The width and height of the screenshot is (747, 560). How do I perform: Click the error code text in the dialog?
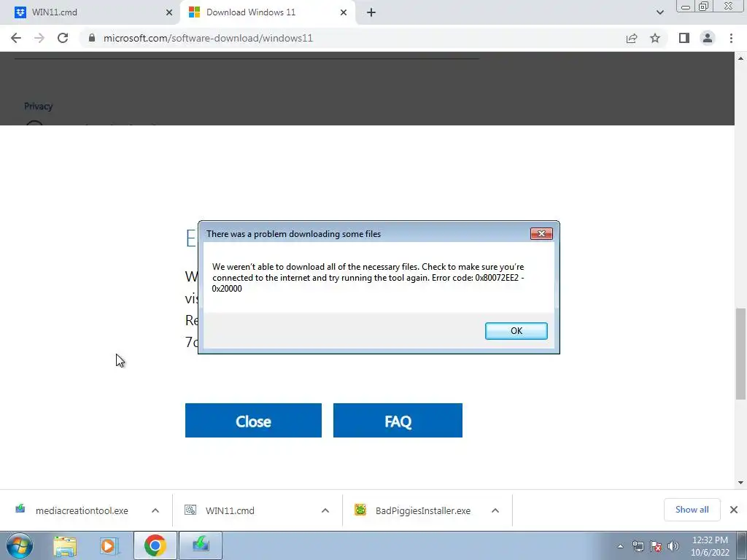tap(368, 283)
